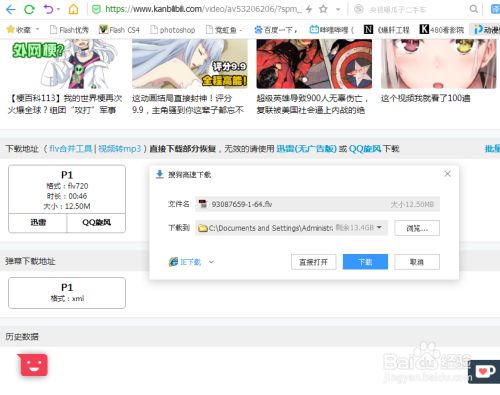Open Flash CS4 bookmark

coord(119,30)
